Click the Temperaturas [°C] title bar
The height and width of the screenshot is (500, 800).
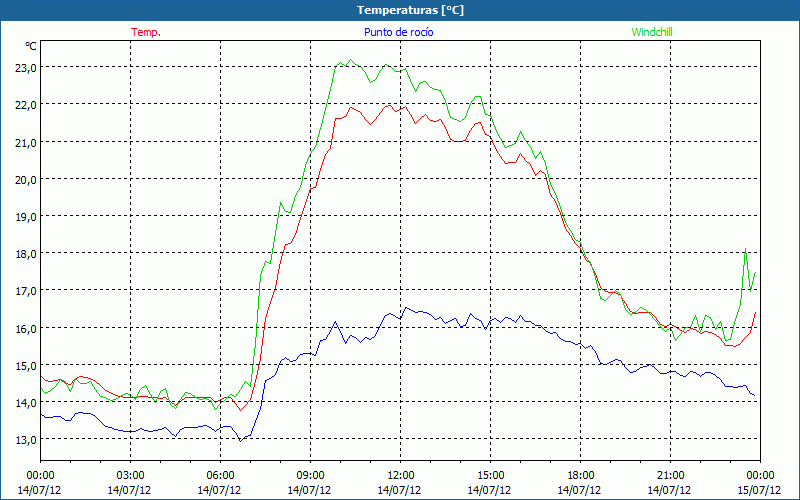[400, 10]
